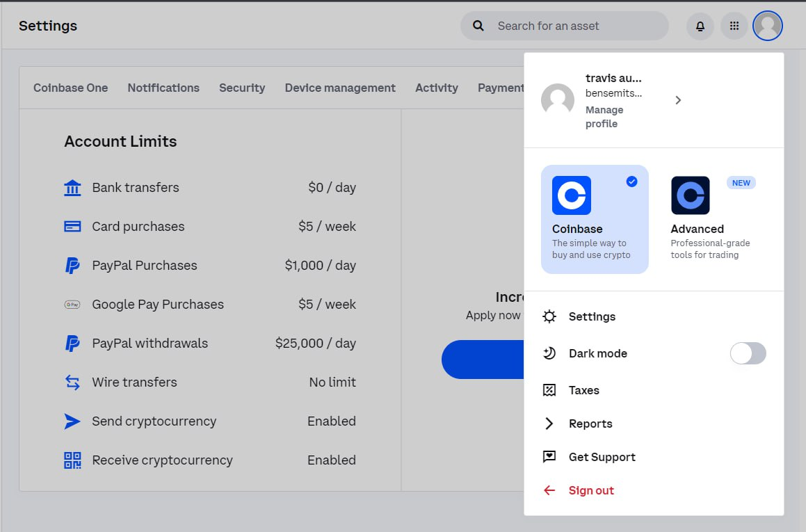Click the Advanced app logo icon

click(690, 195)
